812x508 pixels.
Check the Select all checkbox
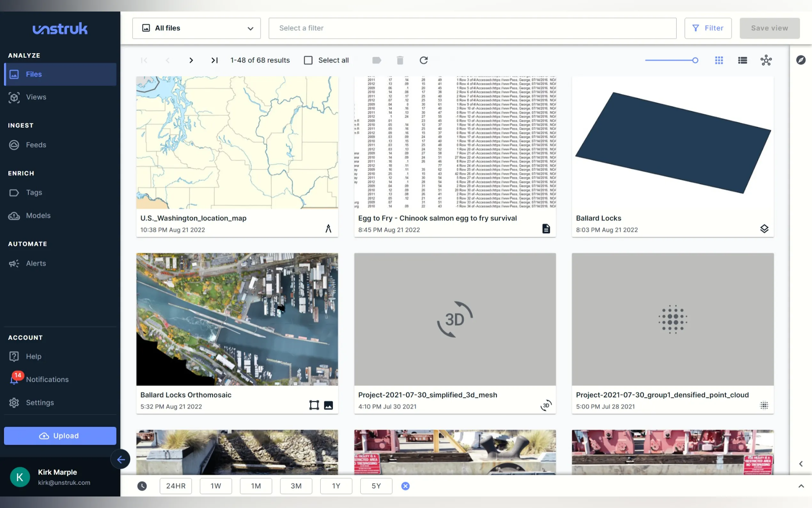tap(308, 60)
